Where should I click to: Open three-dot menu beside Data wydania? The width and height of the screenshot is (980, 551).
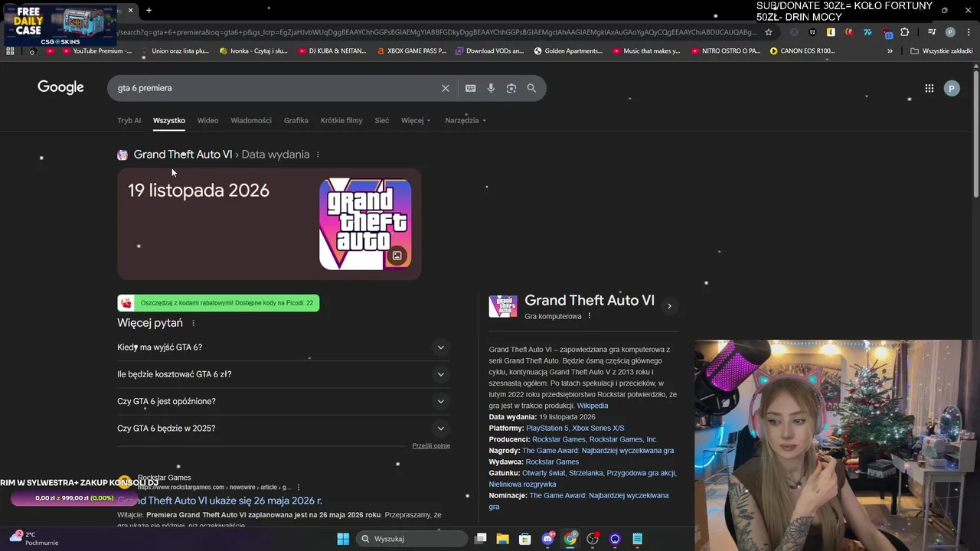tap(318, 155)
